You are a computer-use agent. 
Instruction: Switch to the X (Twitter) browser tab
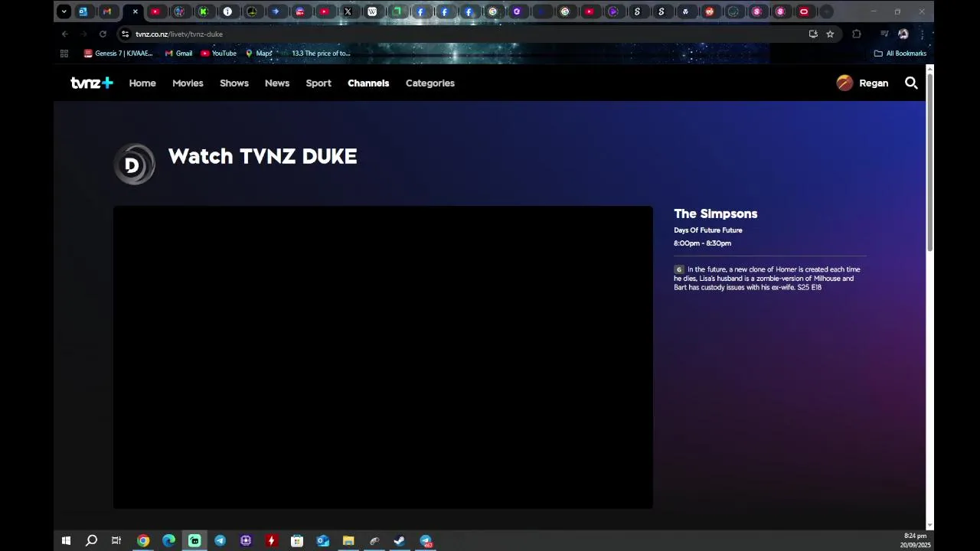(348, 11)
